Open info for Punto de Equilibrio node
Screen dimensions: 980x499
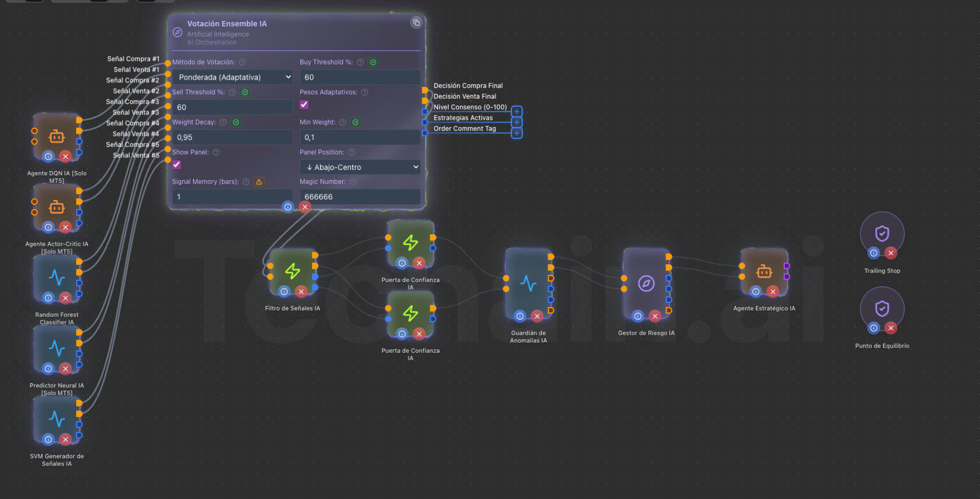873,328
